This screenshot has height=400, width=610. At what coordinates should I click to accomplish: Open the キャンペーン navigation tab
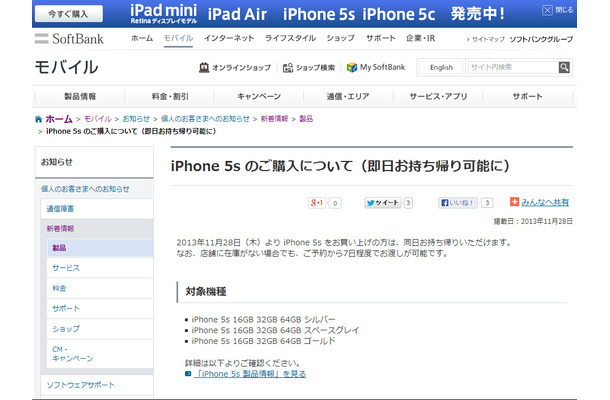[x=259, y=96]
